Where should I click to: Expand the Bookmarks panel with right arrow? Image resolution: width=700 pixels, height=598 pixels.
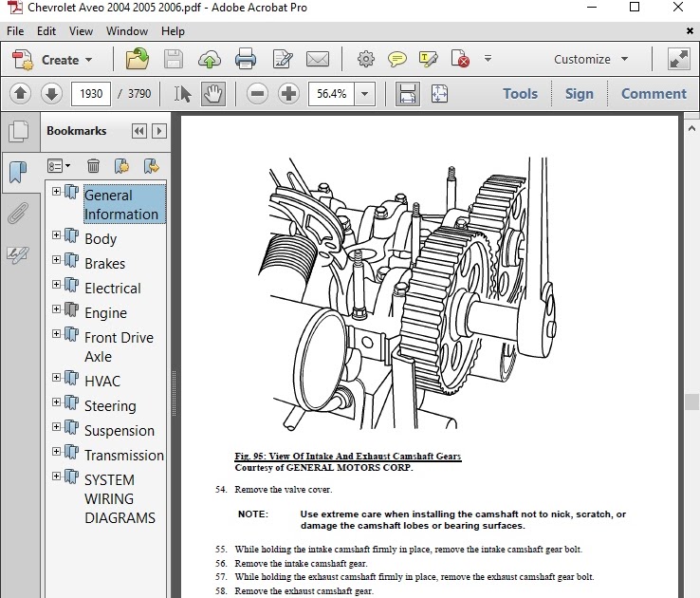tap(159, 131)
